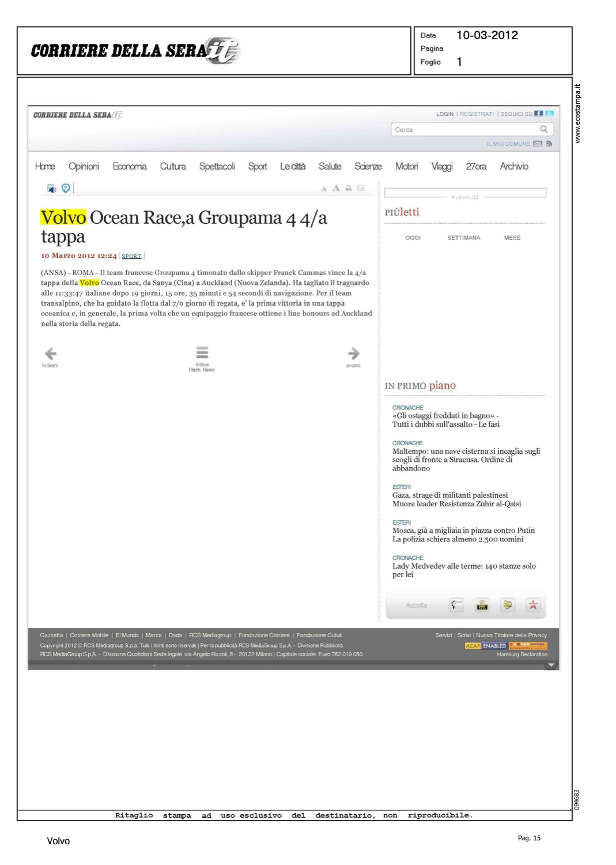Click the larger font size A
The width and height of the screenshot is (616, 865).
(336, 188)
